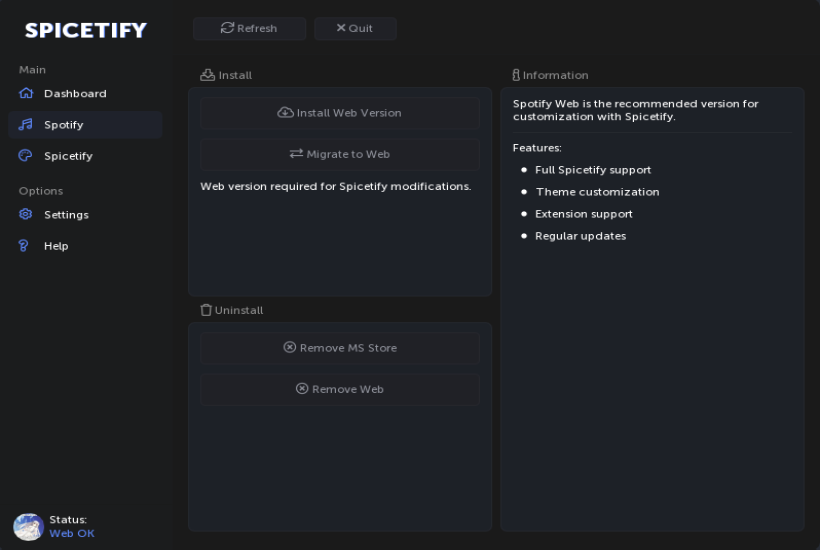Click the cloud download icon on Install Web Version

tap(285, 112)
